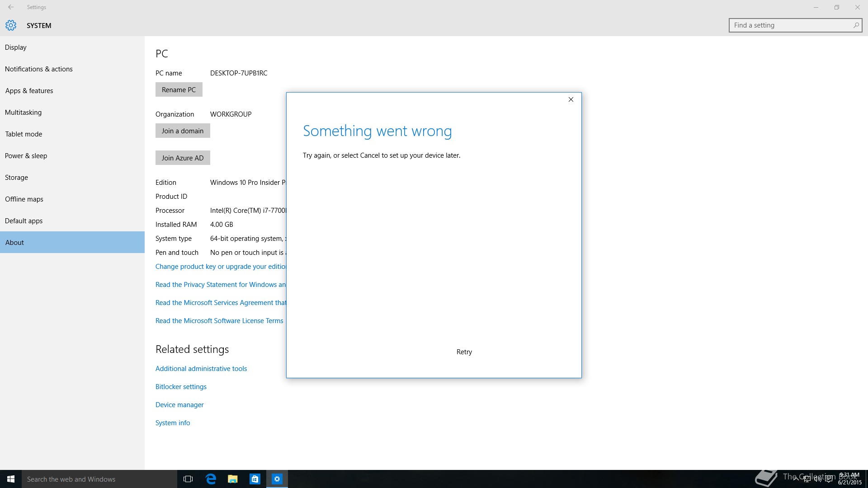Select Tablet mode in sidebar
This screenshot has height=488, width=868.
[72, 134]
